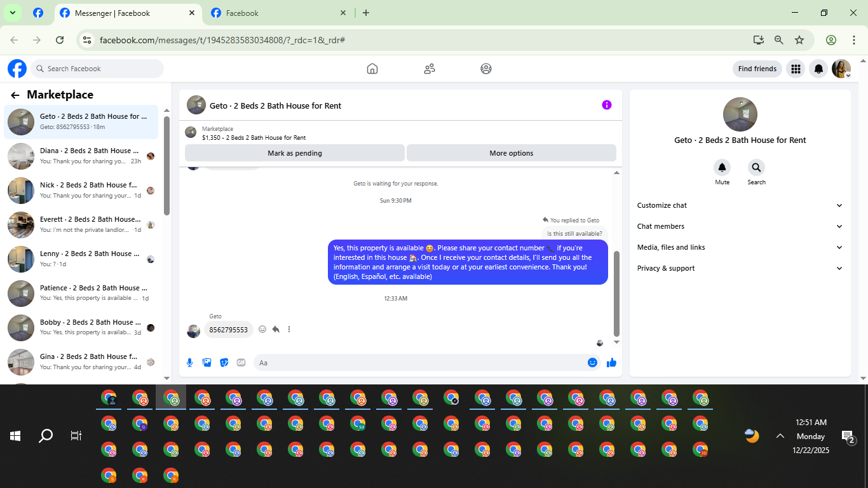Open the Chrome tab search dropdown
The height and width of the screenshot is (488, 868).
pos(12,13)
